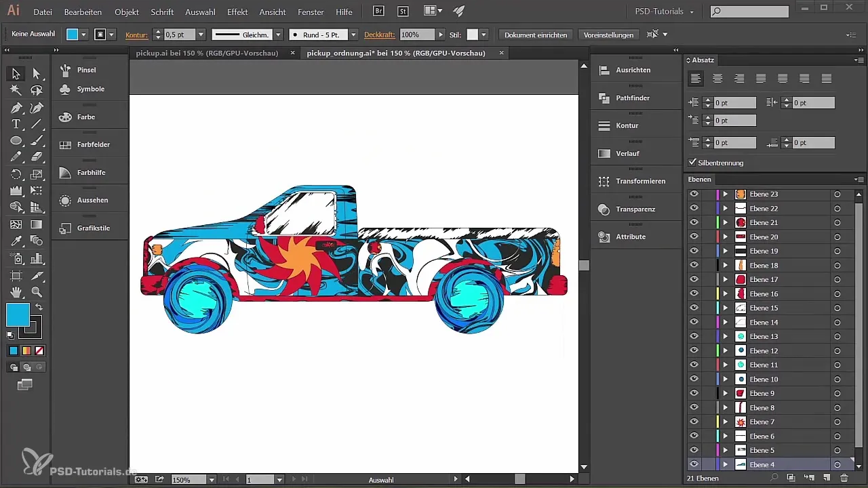The width and height of the screenshot is (868, 488).
Task: Click Voreinstellungen button
Action: [608, 35]
